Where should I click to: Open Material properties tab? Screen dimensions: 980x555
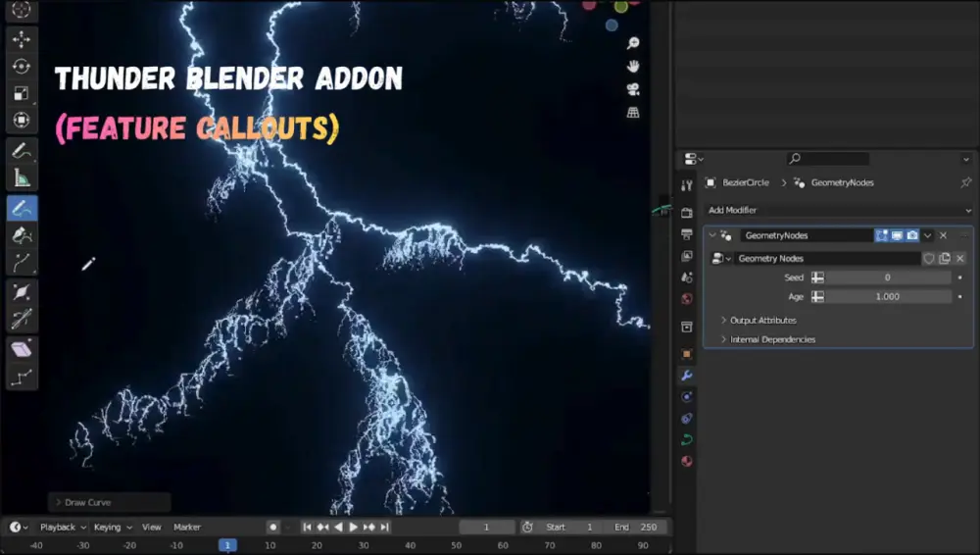click(x=686, y=461)
